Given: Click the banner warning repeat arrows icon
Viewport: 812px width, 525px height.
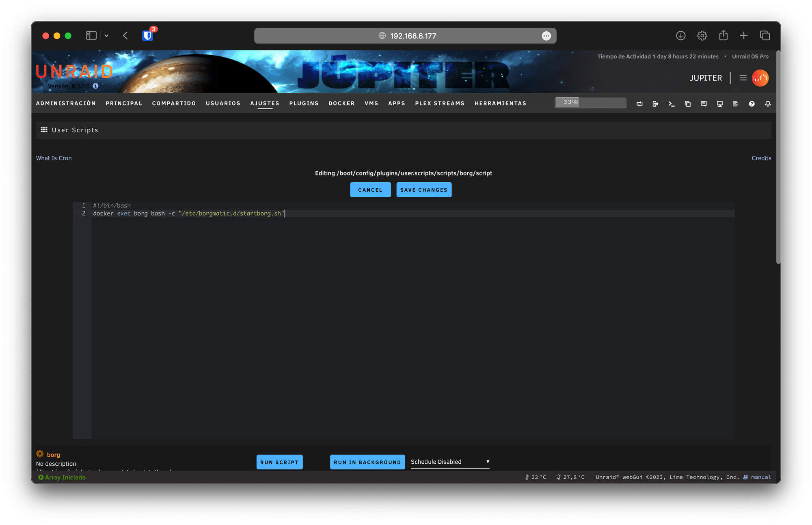Looking at the screenshot, I should [639, 104].
